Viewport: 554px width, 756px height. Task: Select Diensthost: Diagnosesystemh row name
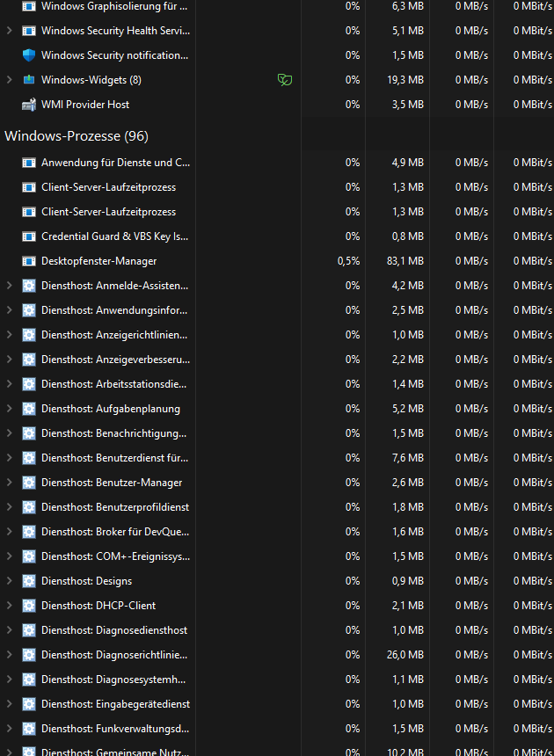113,679
